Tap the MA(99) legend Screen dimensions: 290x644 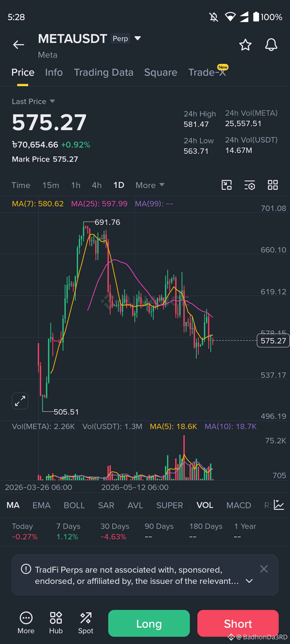[x=154, y=204]
